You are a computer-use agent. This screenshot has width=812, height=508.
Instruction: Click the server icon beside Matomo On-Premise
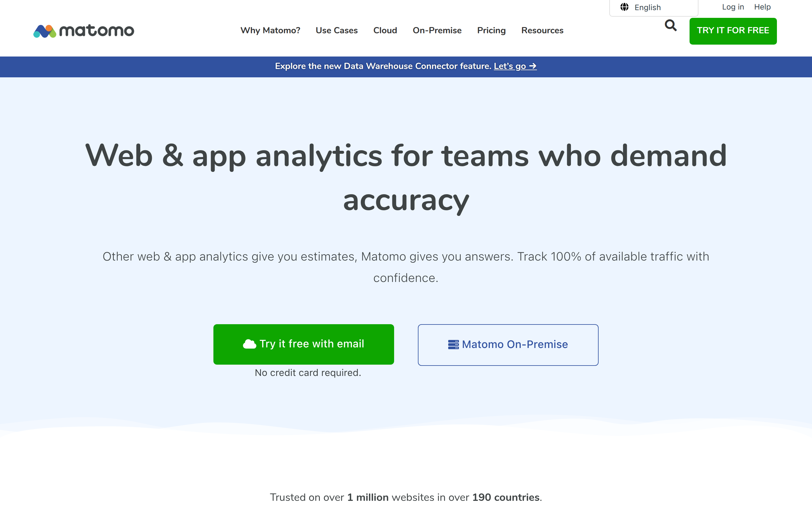[453, 345]
